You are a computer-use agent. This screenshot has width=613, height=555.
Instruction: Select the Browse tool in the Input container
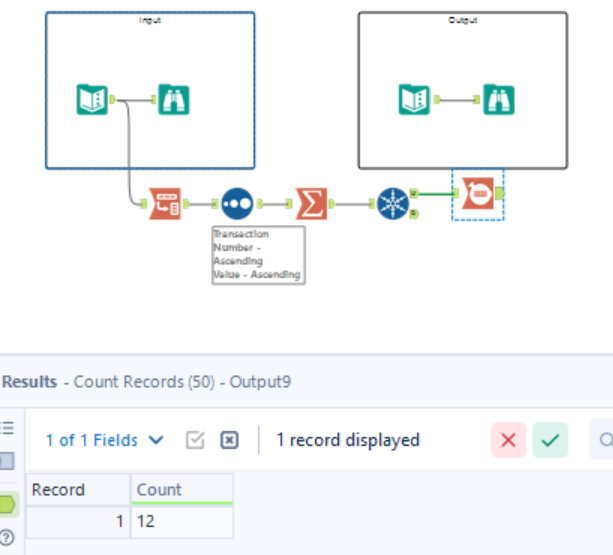[x=174, y=99]
